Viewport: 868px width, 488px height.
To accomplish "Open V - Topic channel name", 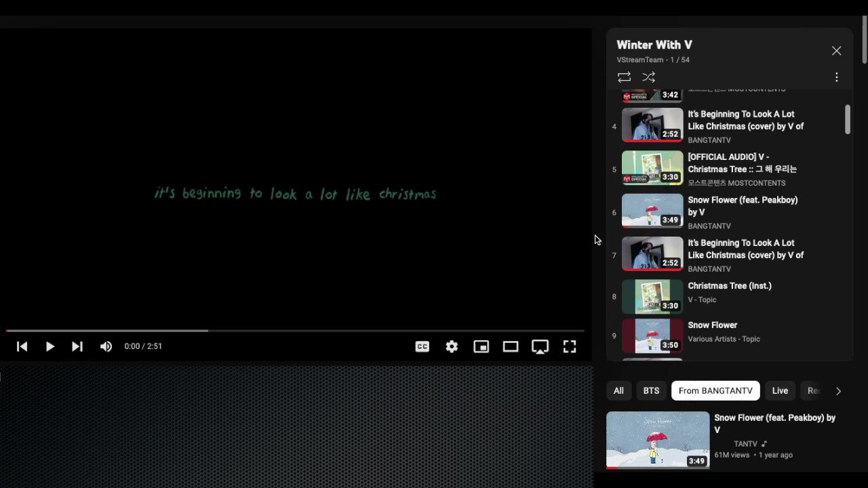I will [x=702, y=300].
